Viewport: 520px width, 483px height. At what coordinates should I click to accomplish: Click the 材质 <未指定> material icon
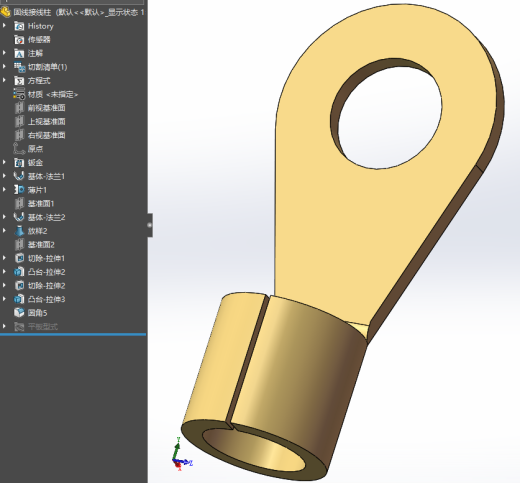(19, 94)
